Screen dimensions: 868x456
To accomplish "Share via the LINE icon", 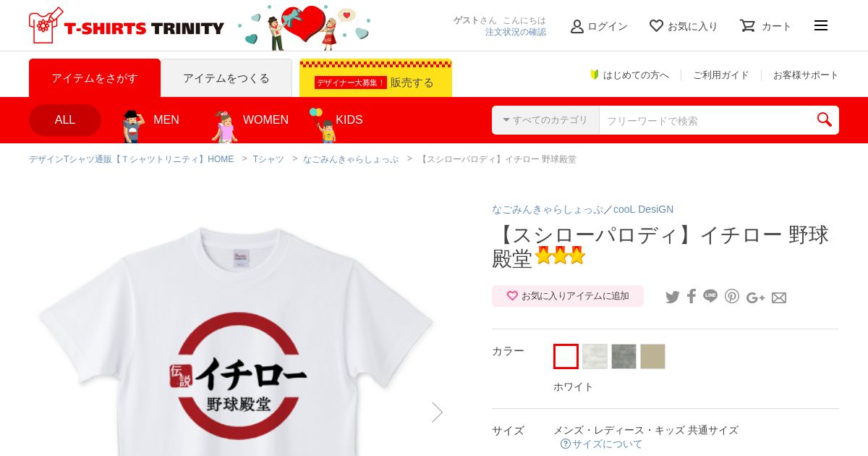I will coord(710,296).
